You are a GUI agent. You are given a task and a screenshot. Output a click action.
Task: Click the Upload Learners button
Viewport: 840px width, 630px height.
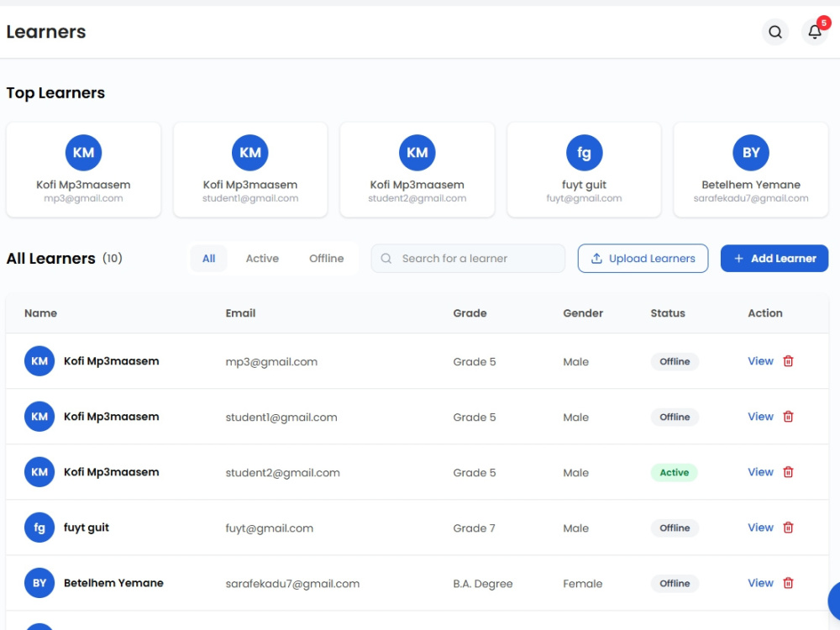(643, 258)
